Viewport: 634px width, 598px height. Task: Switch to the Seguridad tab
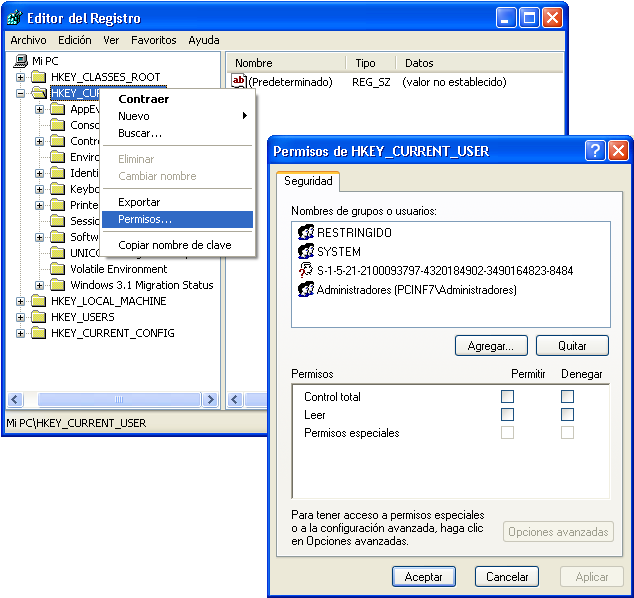click(x=308, y=181)
